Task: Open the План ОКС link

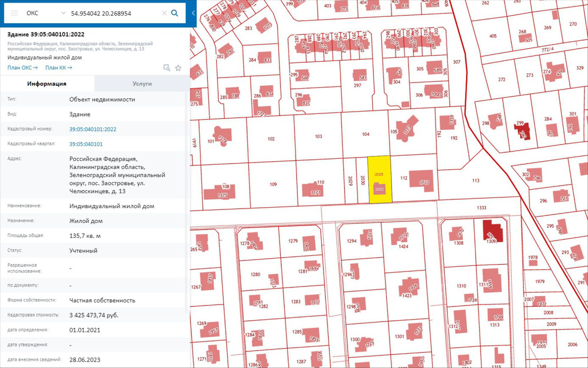Action: click(22, 68)
